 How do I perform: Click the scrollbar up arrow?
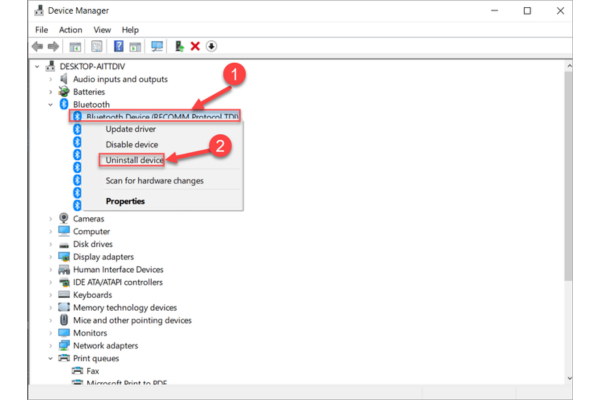pos(569,66)
